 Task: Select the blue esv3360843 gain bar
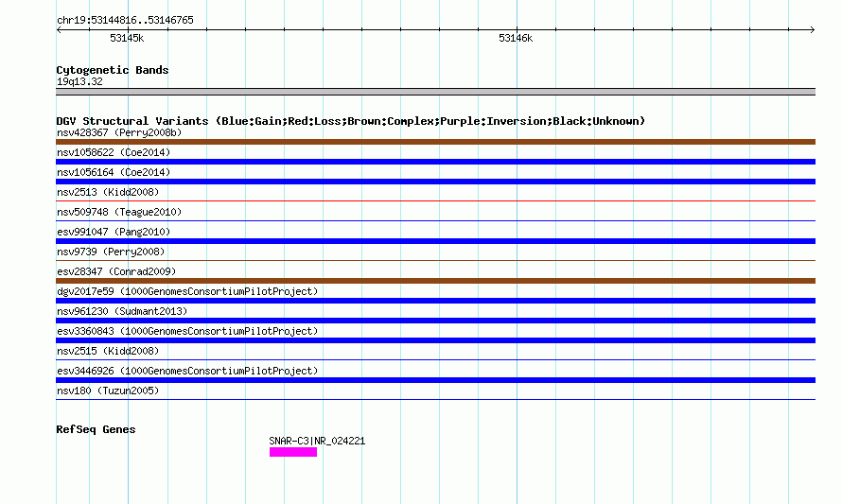(x=435, y=340)
